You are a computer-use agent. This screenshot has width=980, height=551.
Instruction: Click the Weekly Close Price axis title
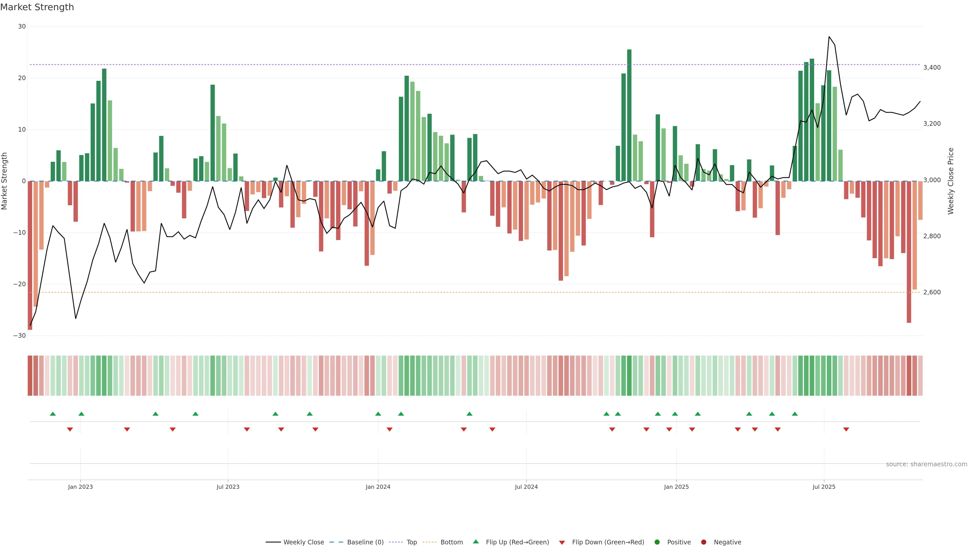pyautogui.click(x=951, y=181)
